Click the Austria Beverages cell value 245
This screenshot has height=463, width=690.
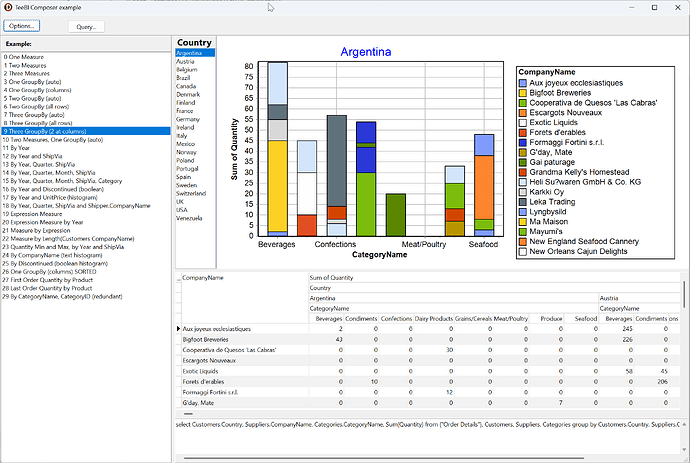click(x=616, y=329)
